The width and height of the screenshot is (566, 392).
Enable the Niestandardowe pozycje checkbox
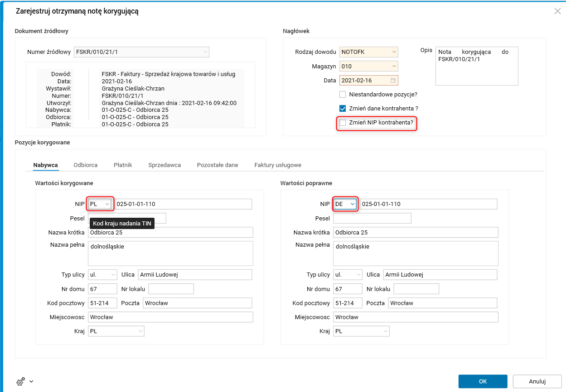click(x=343, y=95)
